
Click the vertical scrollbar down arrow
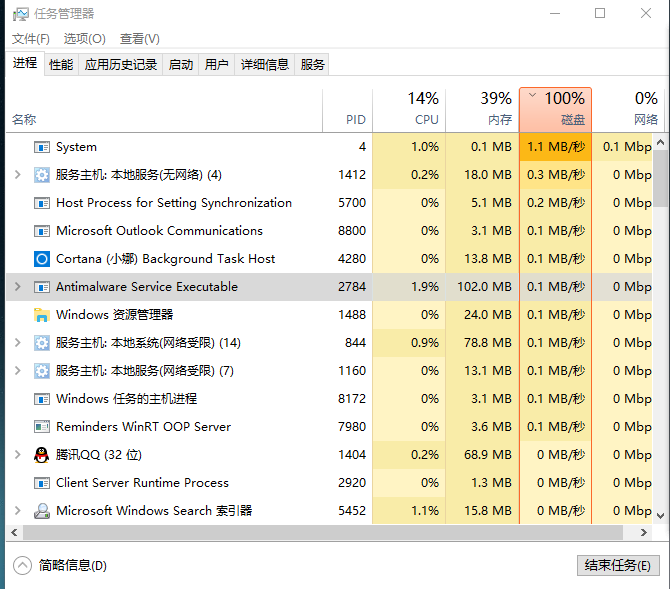tap(661, 515)
